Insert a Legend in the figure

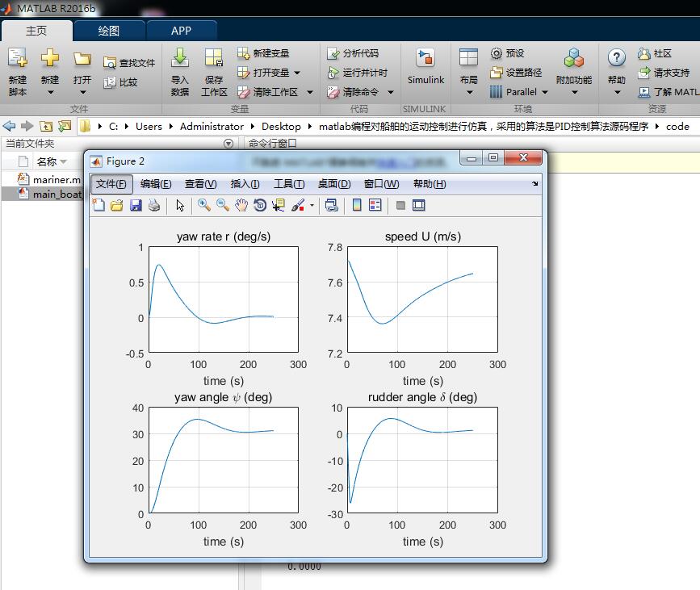tap(375, 205)
